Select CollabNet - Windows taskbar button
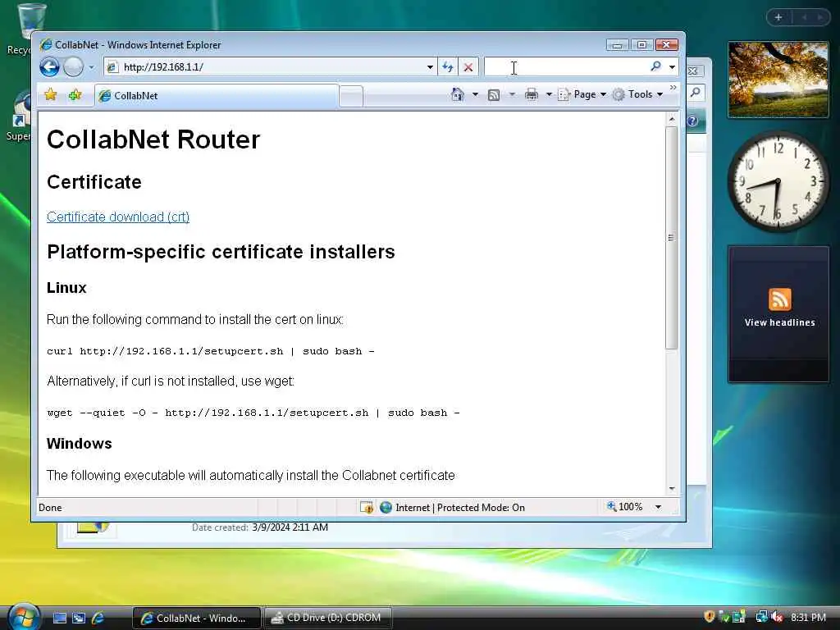This screenshot has width=840, height=630. pyautogui.click(x=196, y=618)
